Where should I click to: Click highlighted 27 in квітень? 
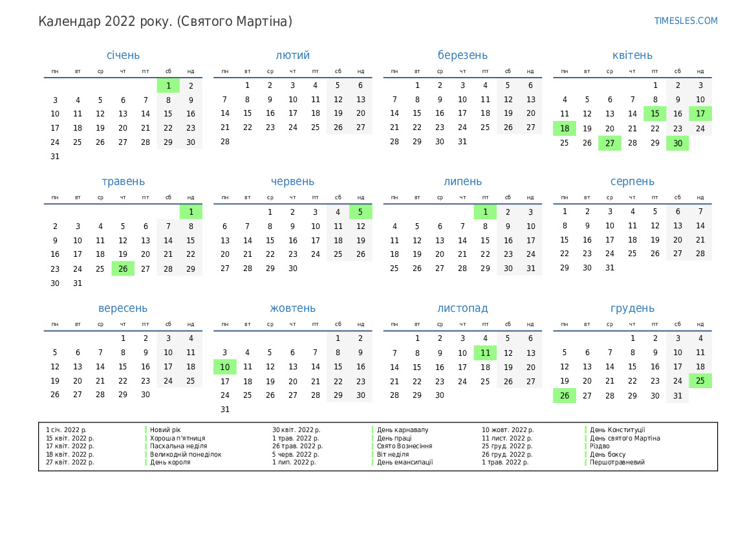point(610,143)
